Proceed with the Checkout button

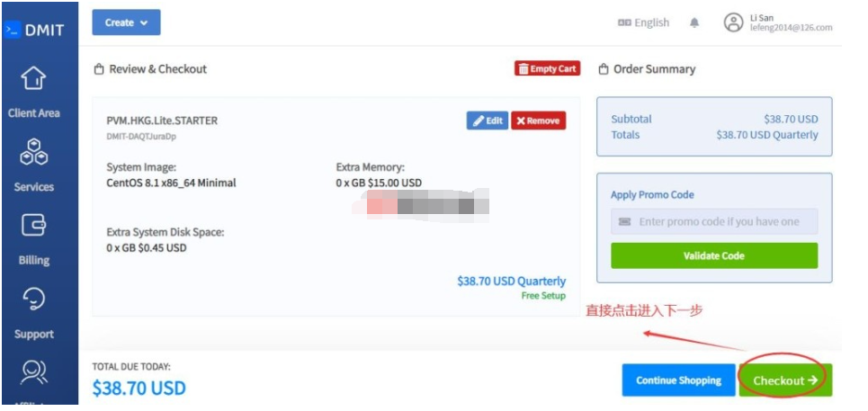point(785,380)
